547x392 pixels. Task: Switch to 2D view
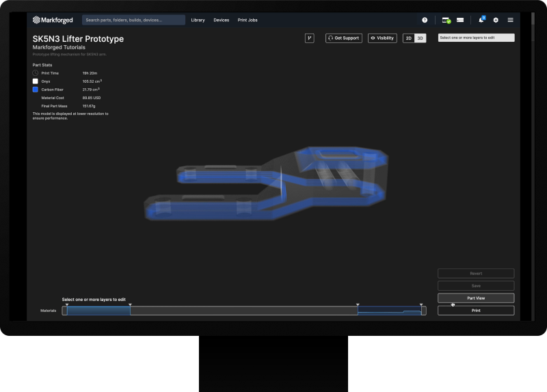click(x=408, y=38)
